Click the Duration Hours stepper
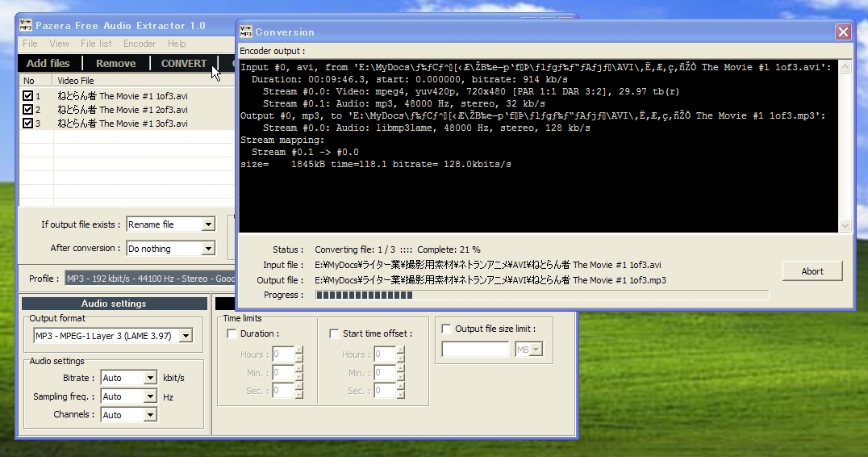 pyautogui.click(x=299, y=354)
